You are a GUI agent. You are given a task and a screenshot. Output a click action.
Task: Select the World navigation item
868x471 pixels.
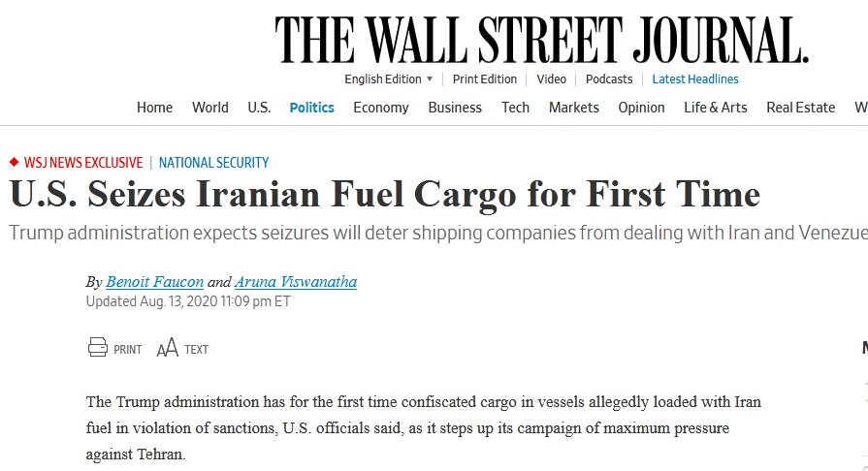[x=209, y=108]
